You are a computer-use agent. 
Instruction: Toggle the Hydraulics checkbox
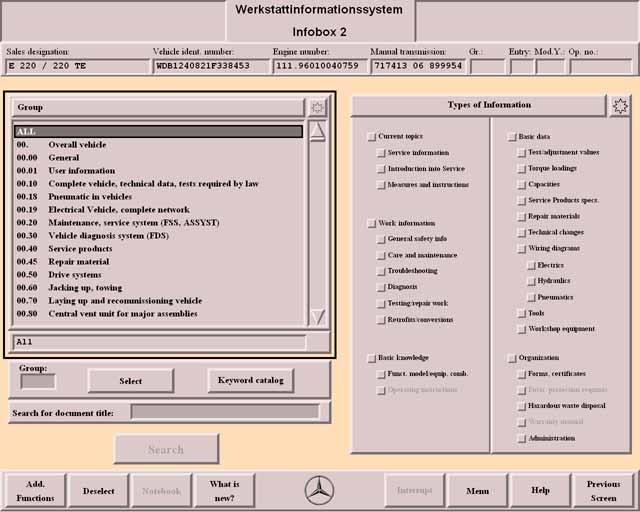[531, 281]
